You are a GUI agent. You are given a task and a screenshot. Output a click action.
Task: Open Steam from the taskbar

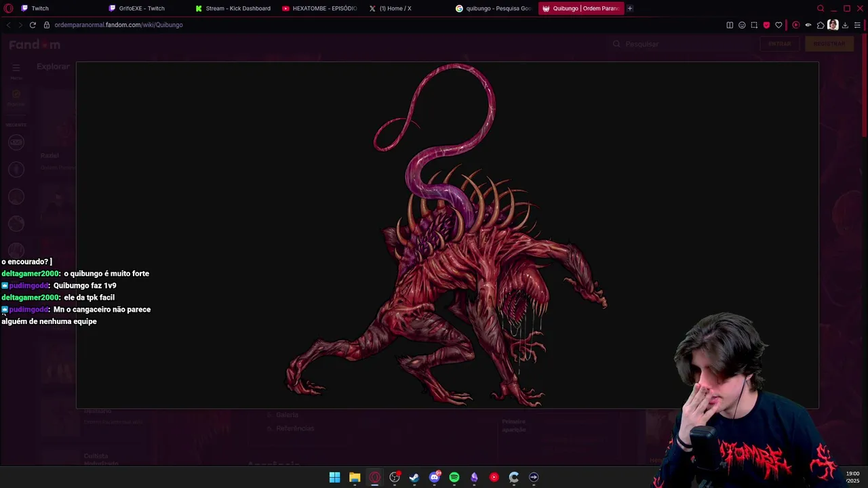(x=414, y=477)
